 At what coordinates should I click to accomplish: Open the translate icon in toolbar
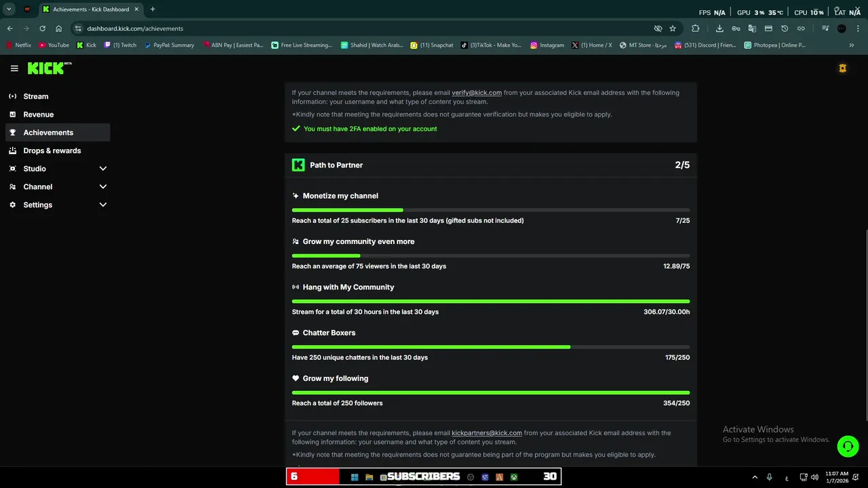[x=752, y=28]
